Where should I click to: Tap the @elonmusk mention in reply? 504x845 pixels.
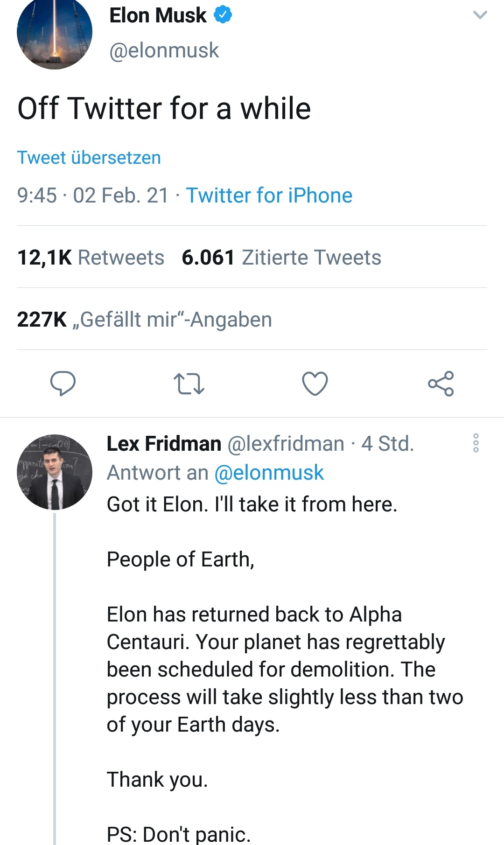point(269,473)
